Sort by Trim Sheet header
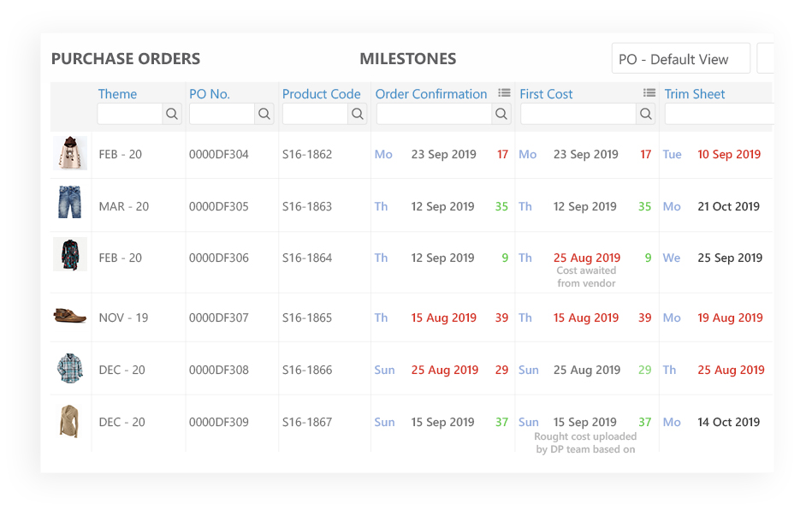812x510 pixels. pos(695,94)
